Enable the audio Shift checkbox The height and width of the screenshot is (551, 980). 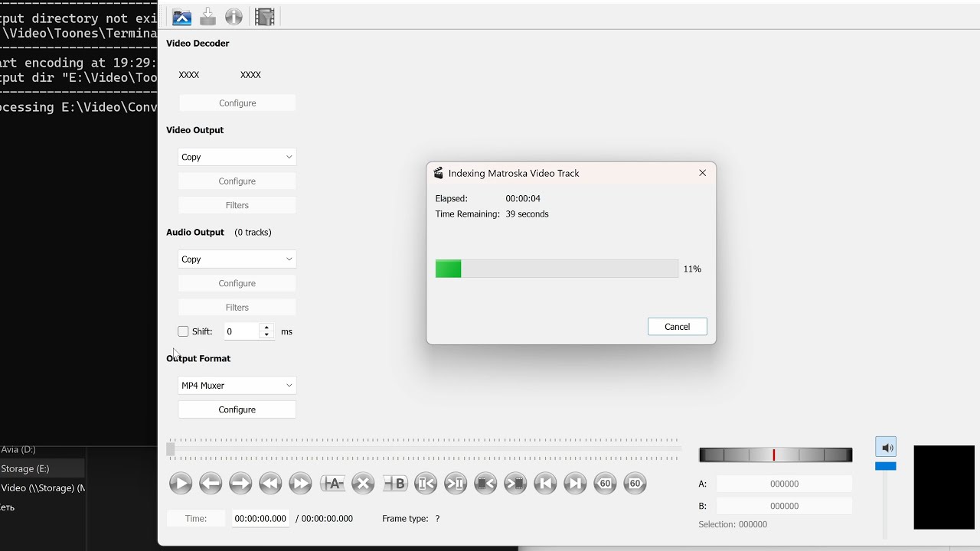click(183, 331)
